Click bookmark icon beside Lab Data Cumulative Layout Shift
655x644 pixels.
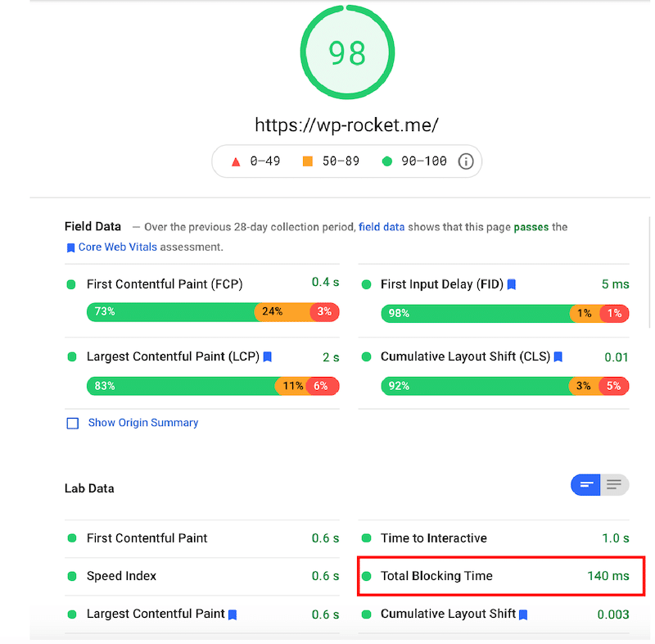tap(523, 615)
